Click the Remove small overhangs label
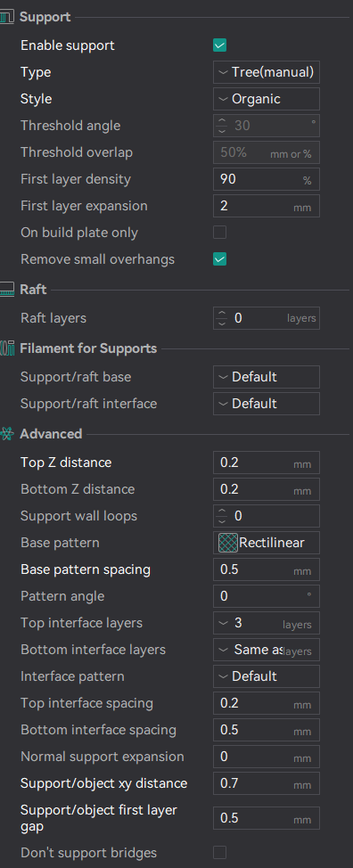 tap(97, 259)
